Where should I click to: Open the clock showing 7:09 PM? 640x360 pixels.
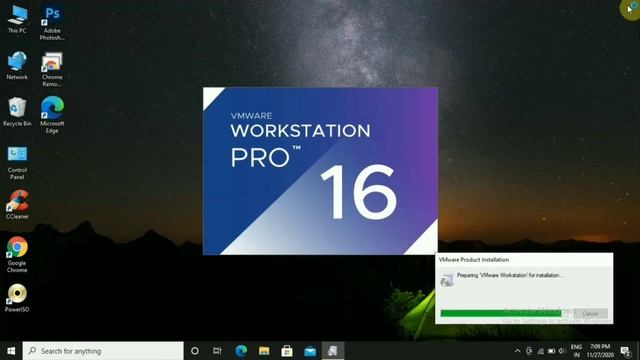(x=600, y=351)
